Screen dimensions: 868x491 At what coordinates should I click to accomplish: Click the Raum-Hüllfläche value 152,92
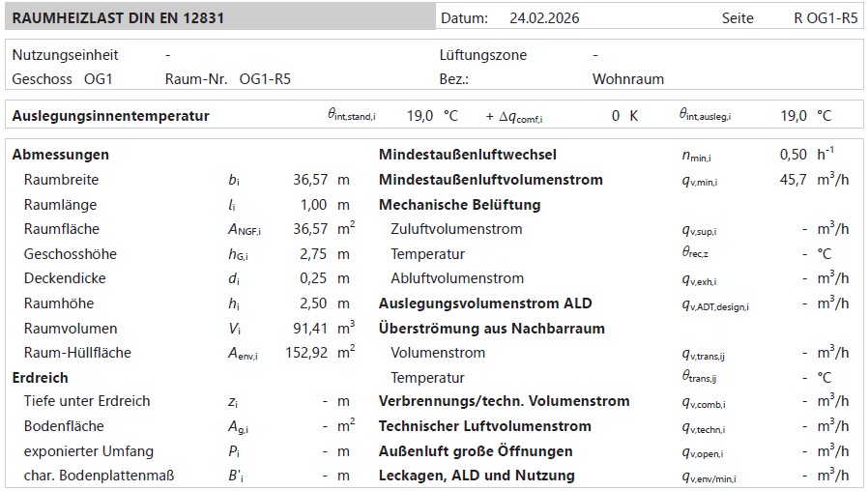306,353
